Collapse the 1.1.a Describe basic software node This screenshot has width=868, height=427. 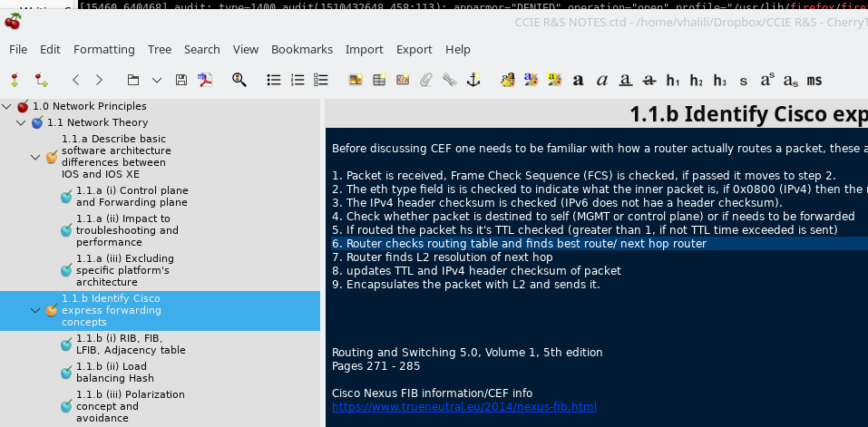coord(35,157)
